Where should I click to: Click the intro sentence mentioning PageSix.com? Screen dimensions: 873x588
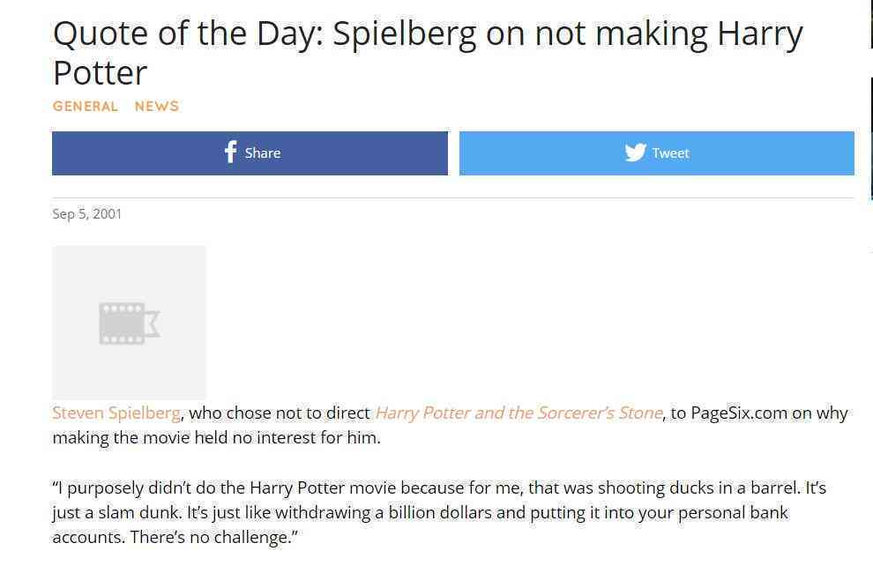coord(450,425)
